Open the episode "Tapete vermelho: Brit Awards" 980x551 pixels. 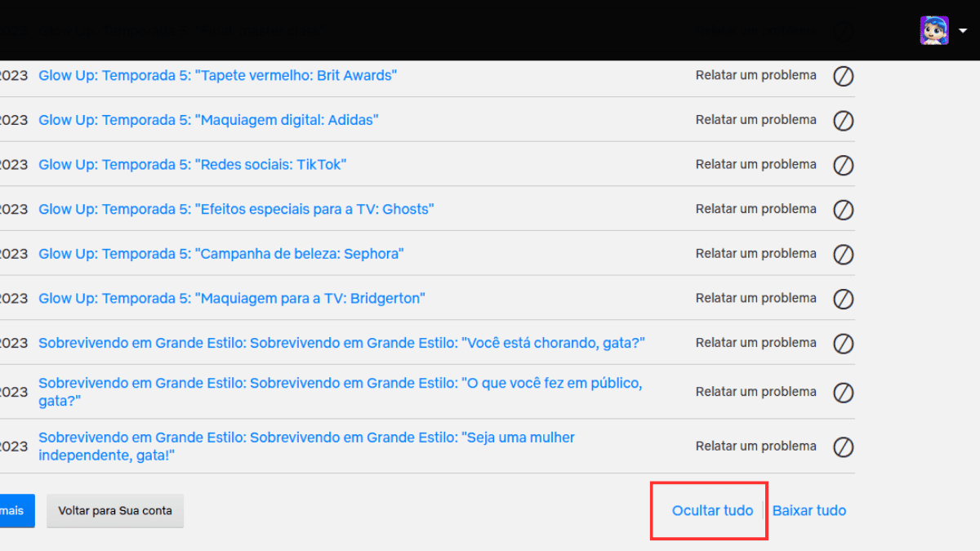point(217,75)
